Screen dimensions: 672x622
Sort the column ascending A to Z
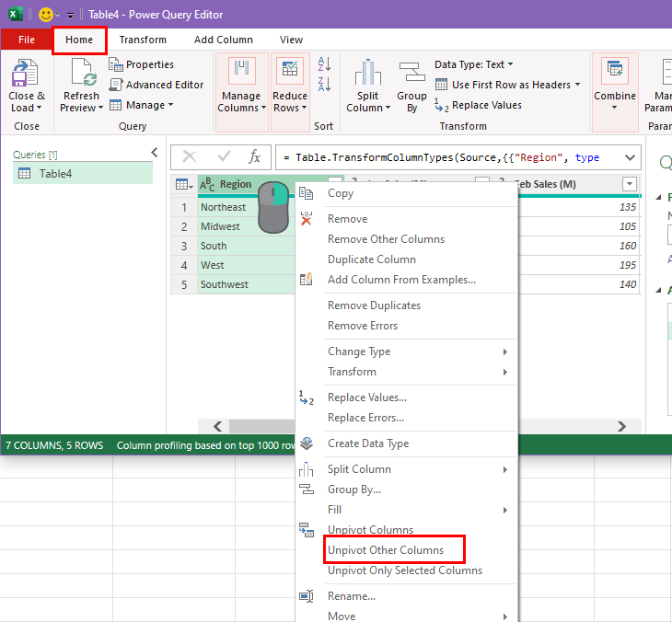tap(324, 64)
